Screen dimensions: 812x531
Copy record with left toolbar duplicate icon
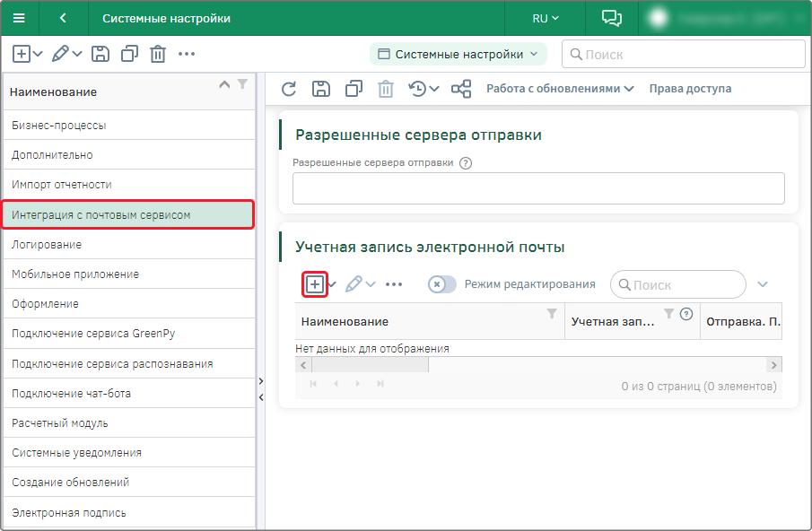129,54
